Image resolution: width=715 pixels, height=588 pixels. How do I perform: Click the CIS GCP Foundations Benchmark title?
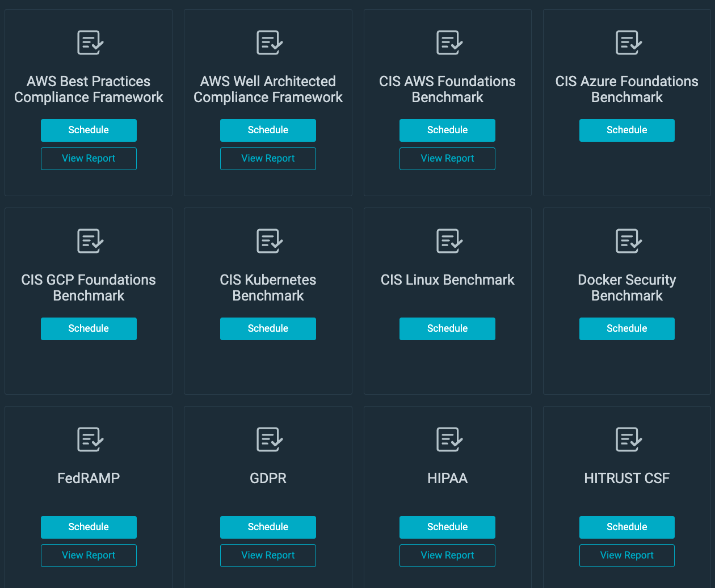tap(89, 288)
